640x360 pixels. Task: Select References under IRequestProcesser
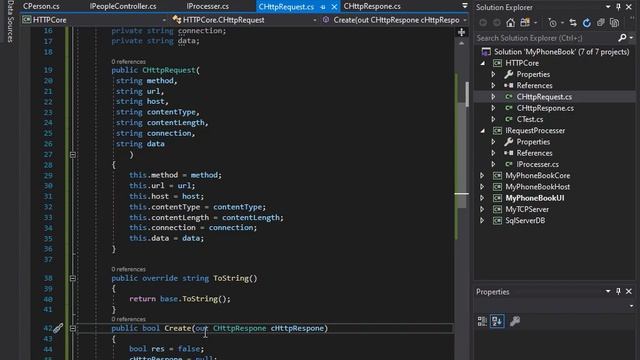pos(534,153)
